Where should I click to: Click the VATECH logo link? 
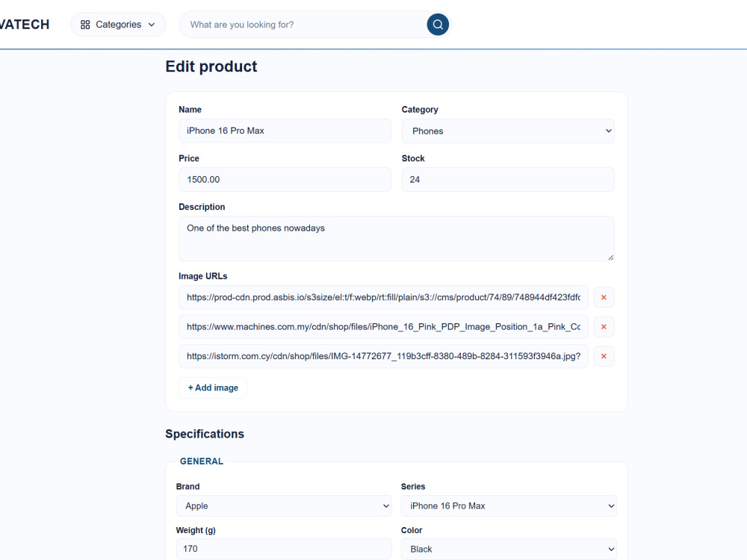tap(25, 25)
